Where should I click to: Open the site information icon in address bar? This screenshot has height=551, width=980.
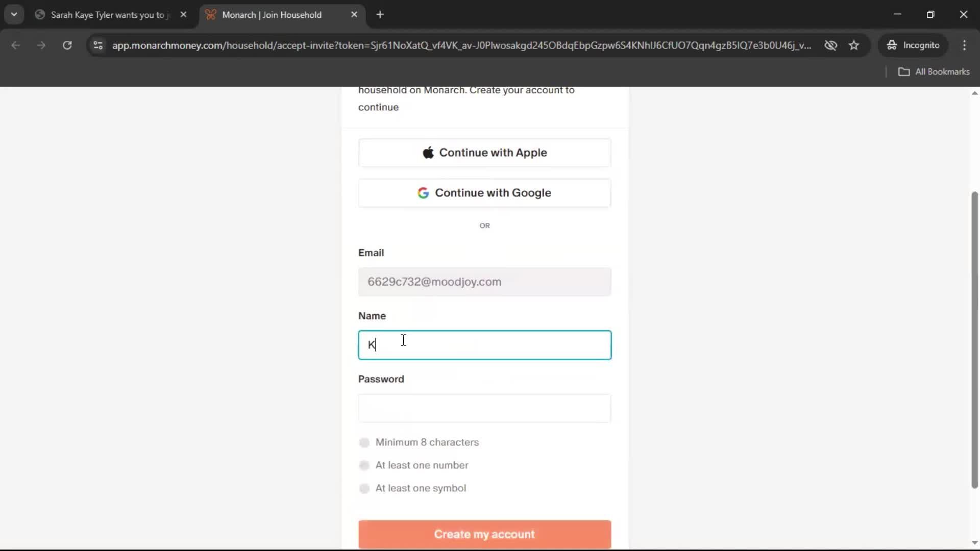tap(98, 45)
